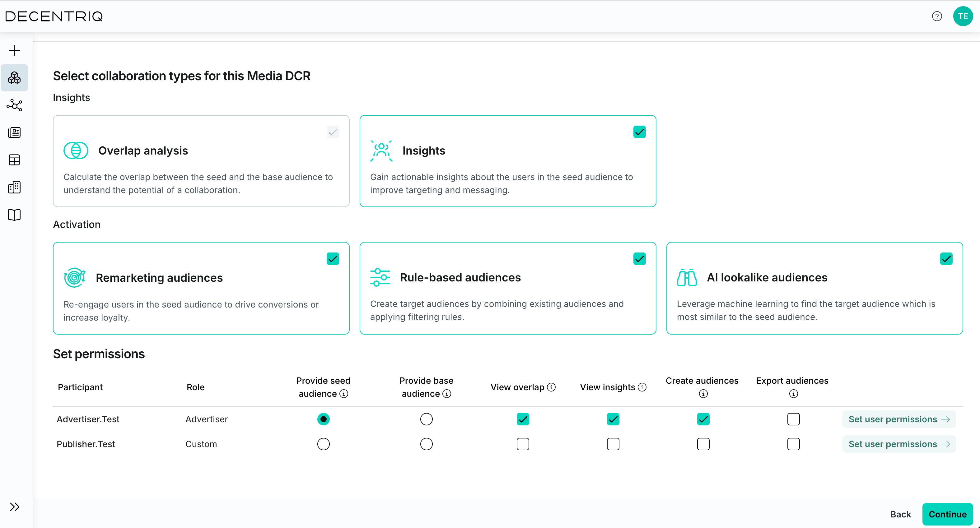Toggle the Remarketing audiences card checkbox
Screen dimensions: 980x528
[333, 258]
